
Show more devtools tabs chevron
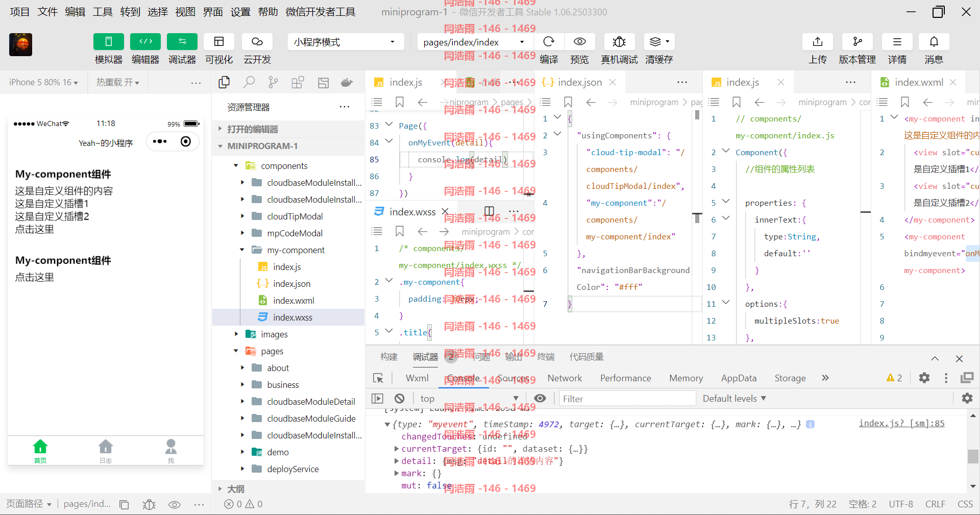coord(825,378)
